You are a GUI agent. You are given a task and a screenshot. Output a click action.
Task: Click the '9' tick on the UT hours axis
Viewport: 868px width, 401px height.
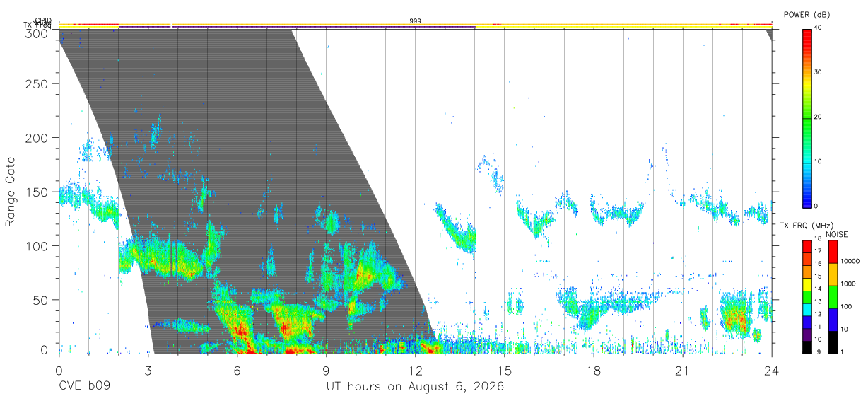point(326,370)
